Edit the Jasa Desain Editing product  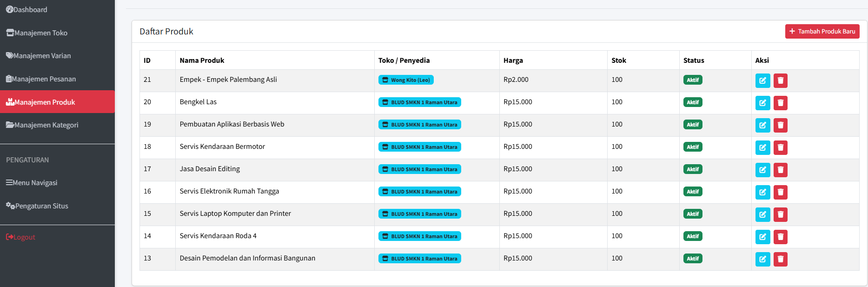762,170
